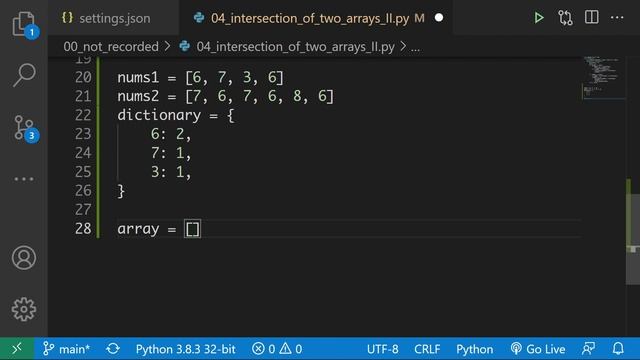The width and height of the screenshot is (640, 360).
Task: Expand the breadcrumb ellipsis symbol segment
Action: 415,47
